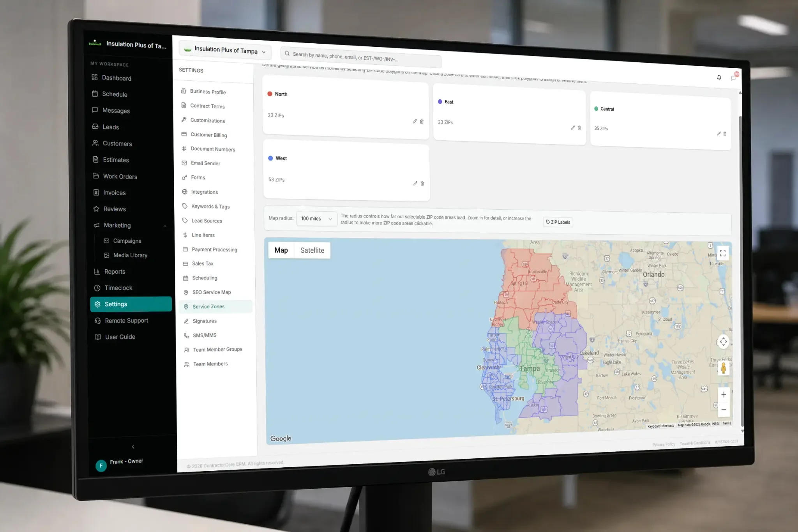Screen dimensions: 798x532
Task: Edit the East zone with pencil icon
Action: click(573, 127)
